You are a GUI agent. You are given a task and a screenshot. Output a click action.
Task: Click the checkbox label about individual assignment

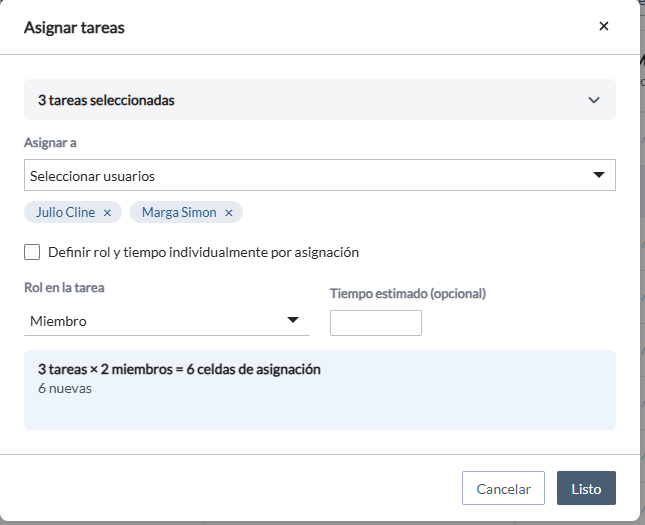tap(203, 252)
